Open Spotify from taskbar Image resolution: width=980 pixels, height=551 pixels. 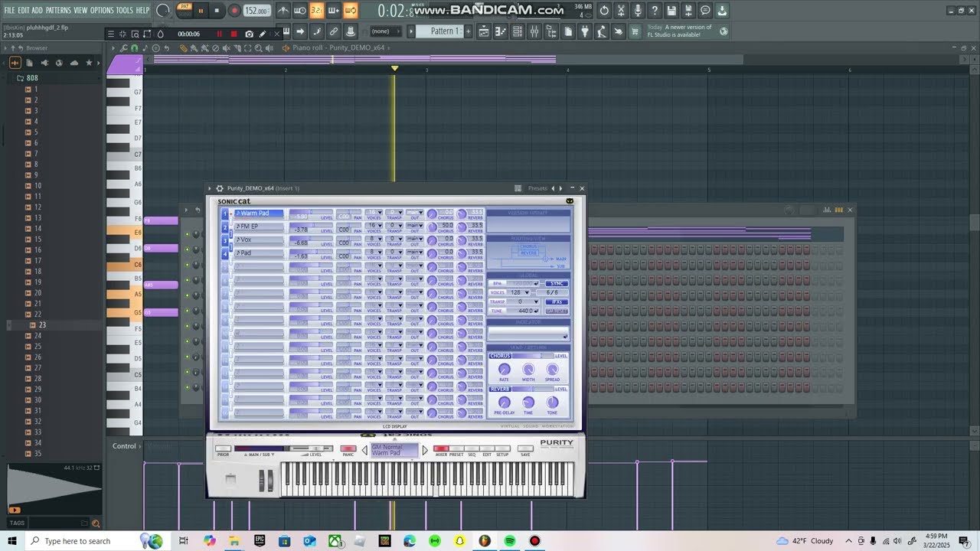pyautogui.click(x=510, y=541)
